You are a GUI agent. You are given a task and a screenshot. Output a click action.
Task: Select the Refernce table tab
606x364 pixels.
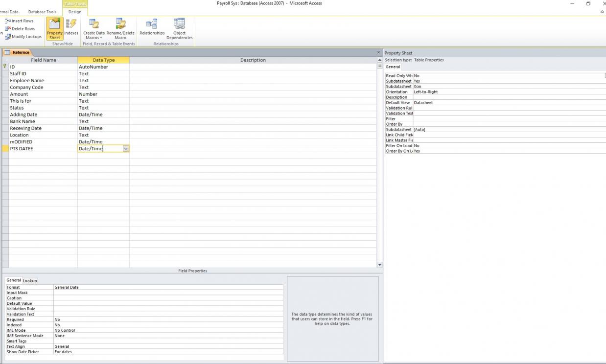[18, 52]
